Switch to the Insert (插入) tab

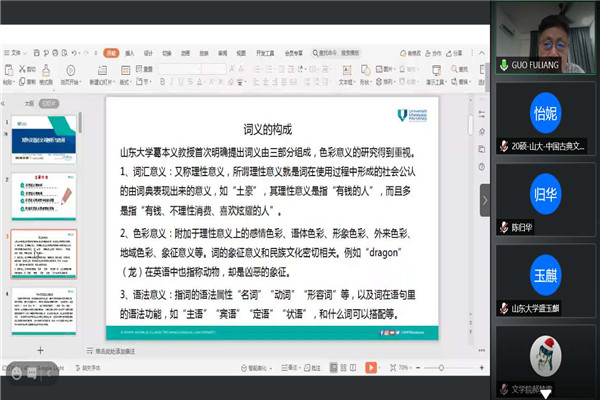[130, 53]
